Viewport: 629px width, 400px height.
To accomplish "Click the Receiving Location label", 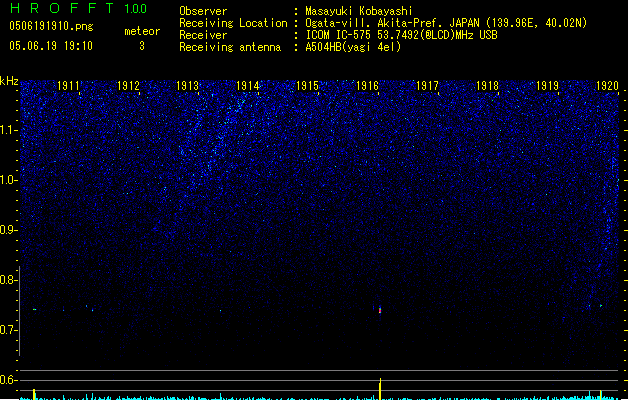I will pos(233,23).
